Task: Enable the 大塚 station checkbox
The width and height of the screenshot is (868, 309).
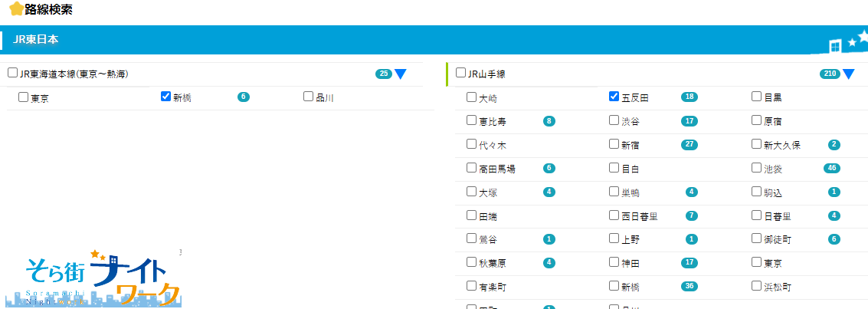Action: [x=472, y=191]
